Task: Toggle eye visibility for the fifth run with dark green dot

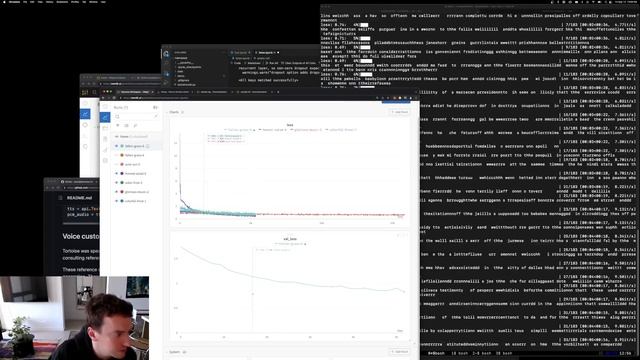Action: click(117, 182)
